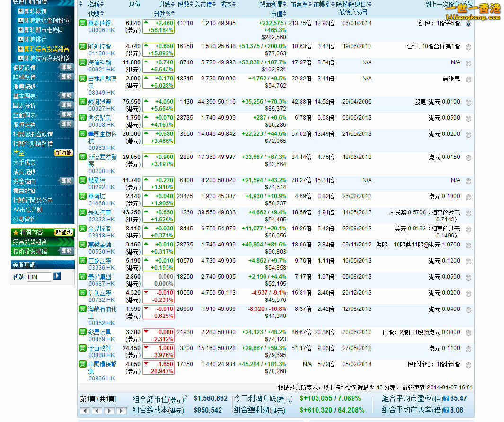This screenshot has width=504, height=422.
Task: Click the green buy icon beside 華泰瑞銀
Action: pos(83,23)
